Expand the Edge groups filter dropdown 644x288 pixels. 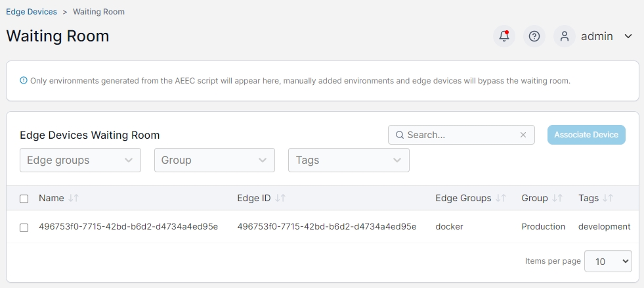80,160
